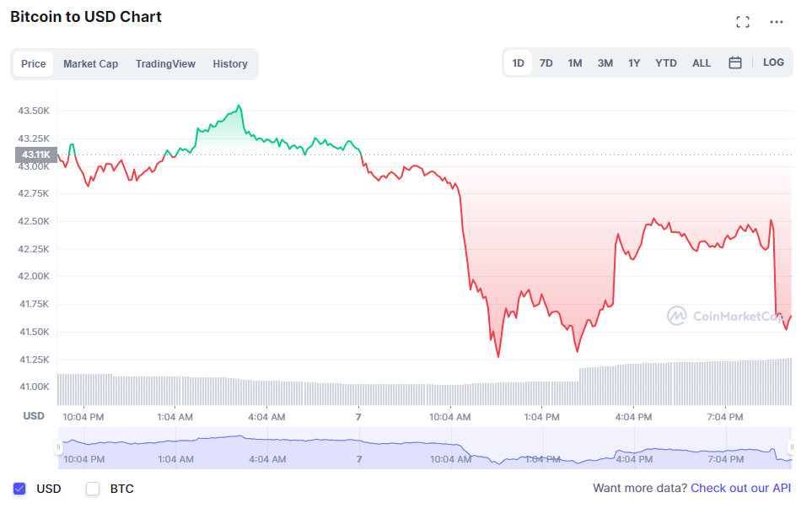Image resolution: width=812 pixels, height=514 pixels.
Task: Select the 1D timeframe icon button
Action: [518, 62]
